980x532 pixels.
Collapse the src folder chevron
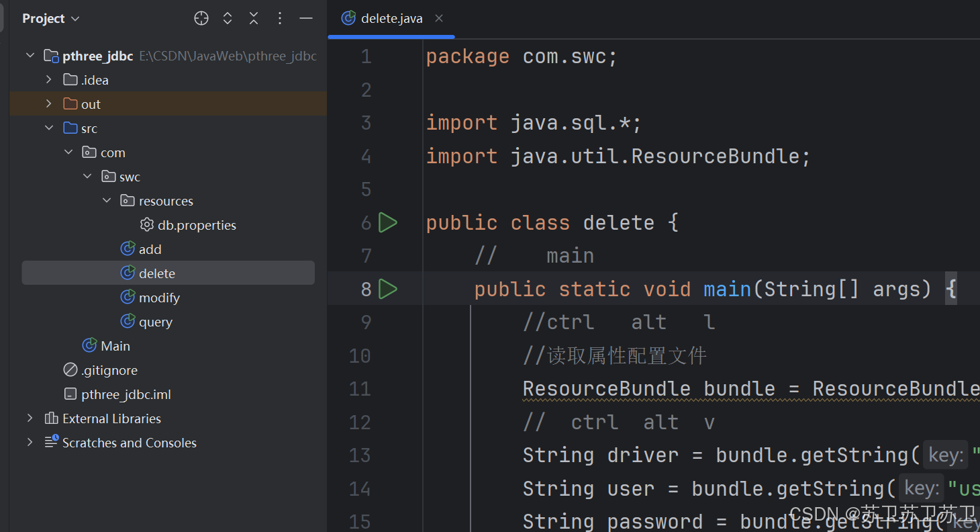[48, 128]
